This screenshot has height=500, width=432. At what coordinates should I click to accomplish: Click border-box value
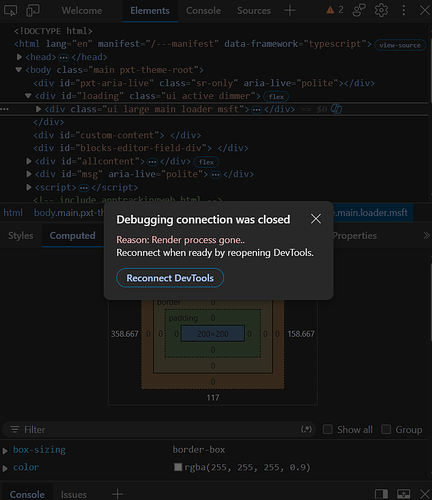coord(199,450)
